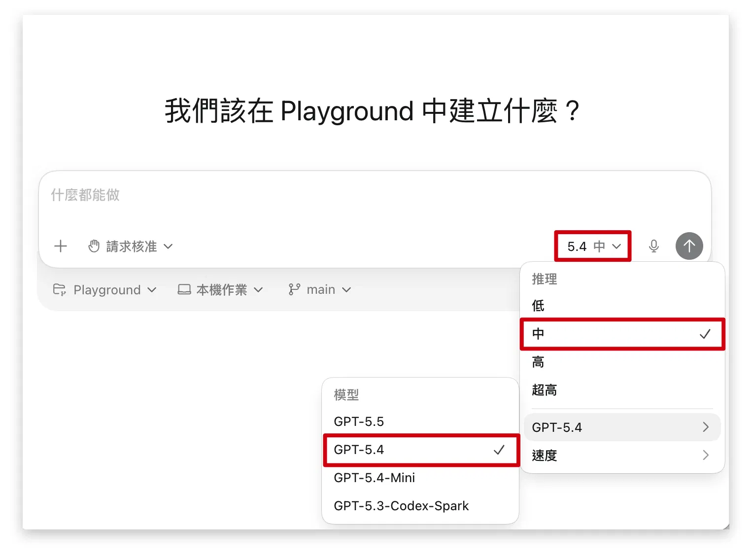Click the 模型 section header
Viewport: 752px width, 560px height.
[346, 395]
